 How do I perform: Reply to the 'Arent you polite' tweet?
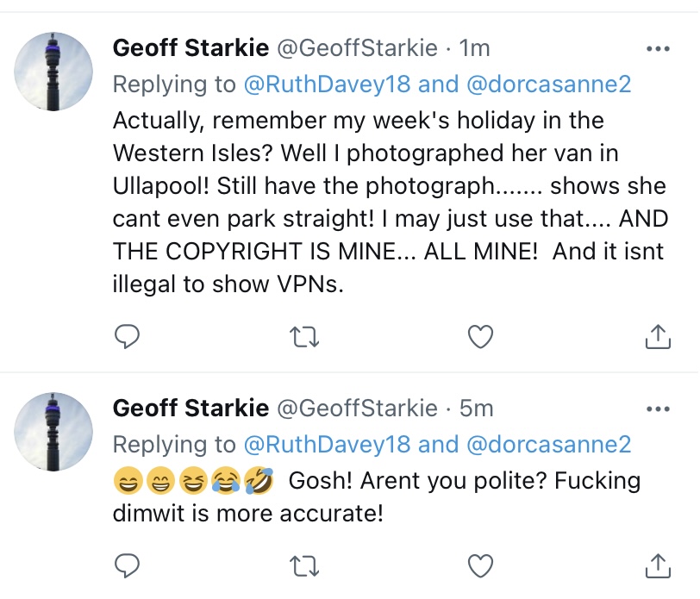(127, 565)
